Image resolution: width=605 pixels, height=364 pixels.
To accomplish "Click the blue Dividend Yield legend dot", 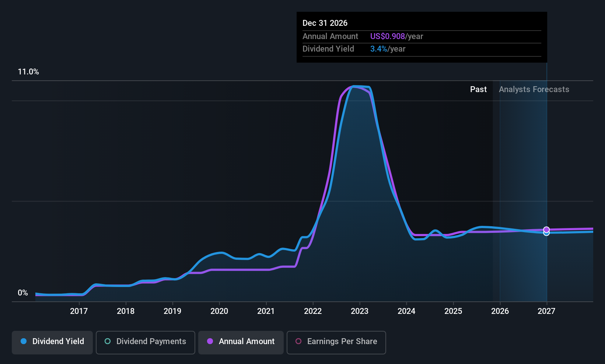I will 24,341.
